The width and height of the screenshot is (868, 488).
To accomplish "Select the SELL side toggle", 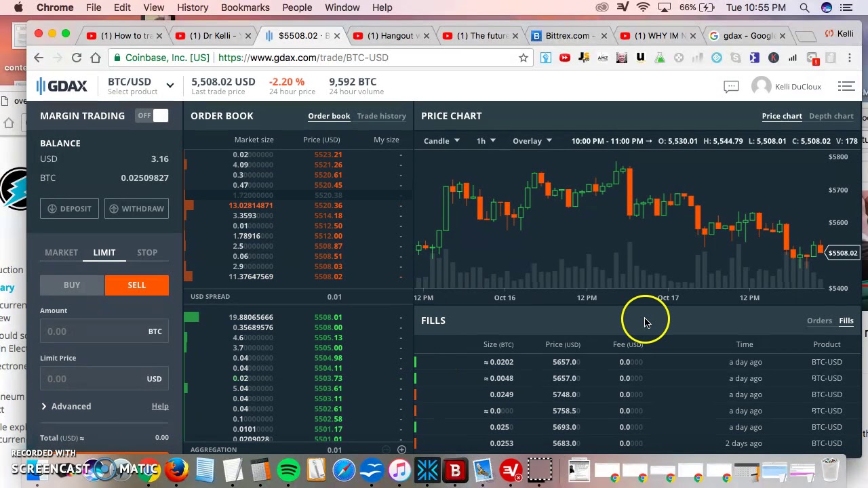I will (136, 285).
